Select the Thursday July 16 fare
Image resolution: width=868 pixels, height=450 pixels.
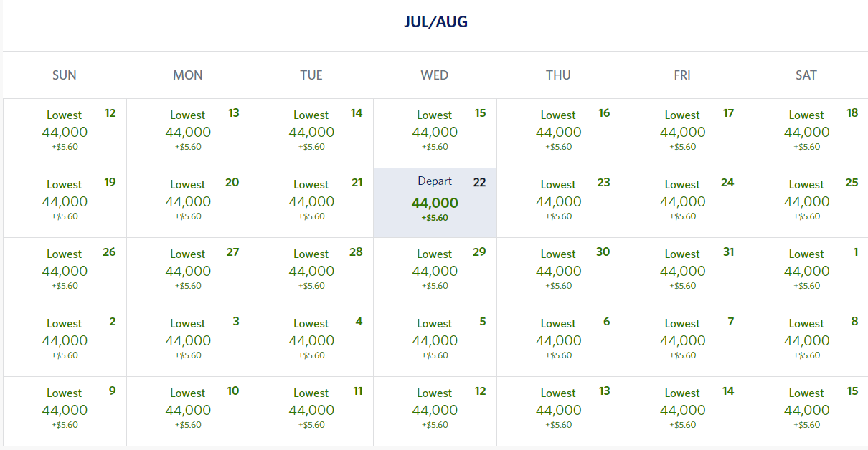558,132
